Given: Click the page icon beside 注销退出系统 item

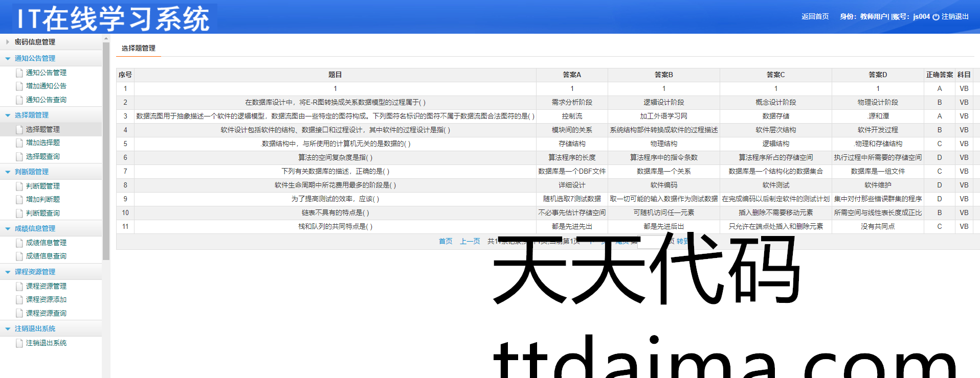Looking at the screenshot, I should point(19,343).
